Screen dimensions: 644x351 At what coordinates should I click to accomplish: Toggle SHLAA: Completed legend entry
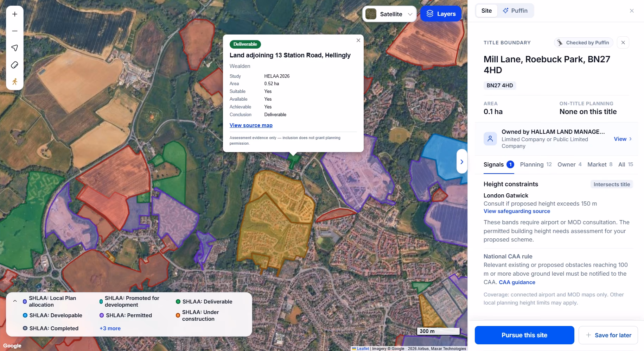51,328
